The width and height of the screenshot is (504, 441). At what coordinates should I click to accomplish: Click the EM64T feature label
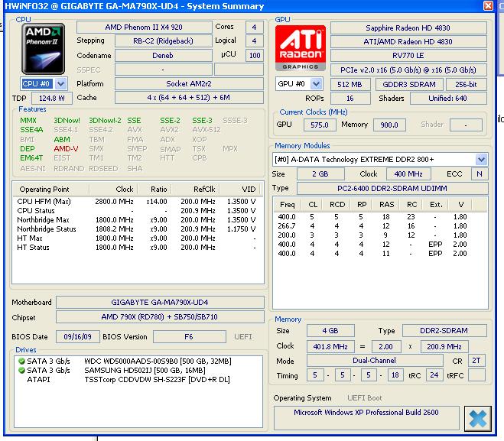click(x=31, y=158)
